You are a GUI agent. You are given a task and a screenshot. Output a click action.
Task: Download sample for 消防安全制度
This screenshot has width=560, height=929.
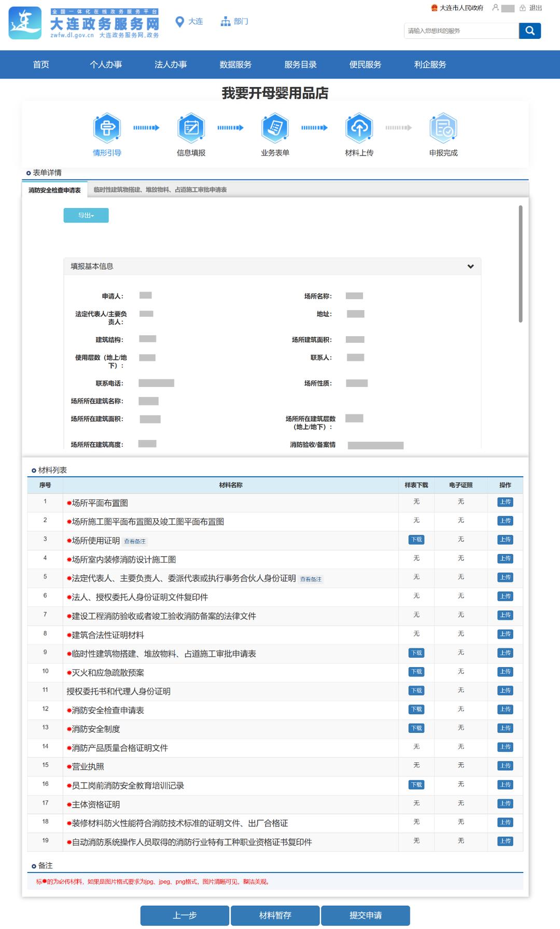(x=416, y=728)
